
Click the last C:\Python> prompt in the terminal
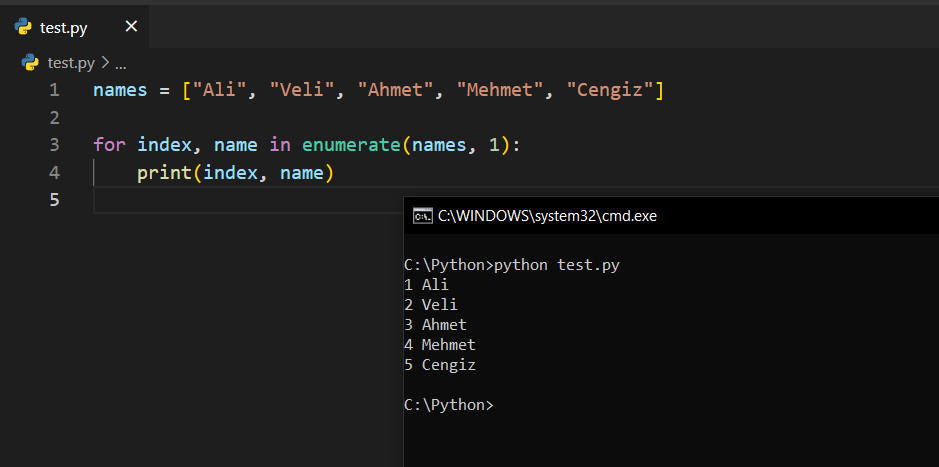(448, 405)
